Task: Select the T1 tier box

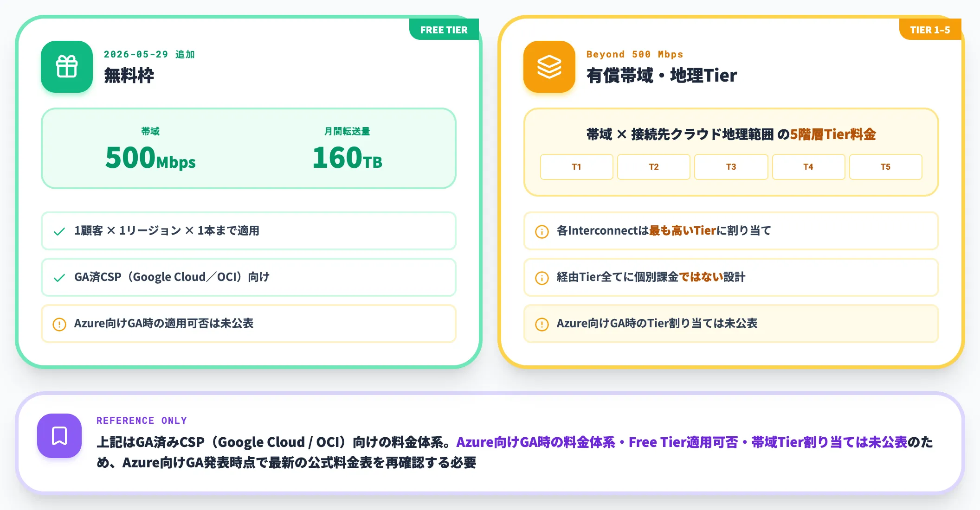Action: click(577, 167)
